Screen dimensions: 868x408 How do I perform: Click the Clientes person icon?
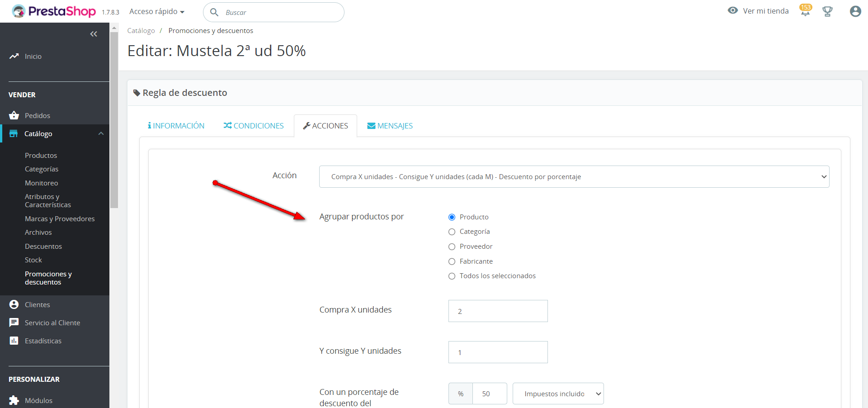14,304
